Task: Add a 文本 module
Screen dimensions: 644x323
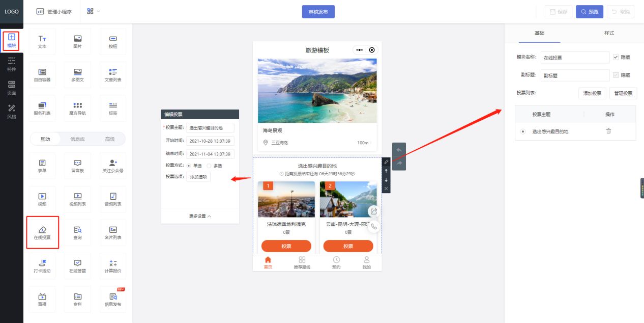Action: coord(42,42)
